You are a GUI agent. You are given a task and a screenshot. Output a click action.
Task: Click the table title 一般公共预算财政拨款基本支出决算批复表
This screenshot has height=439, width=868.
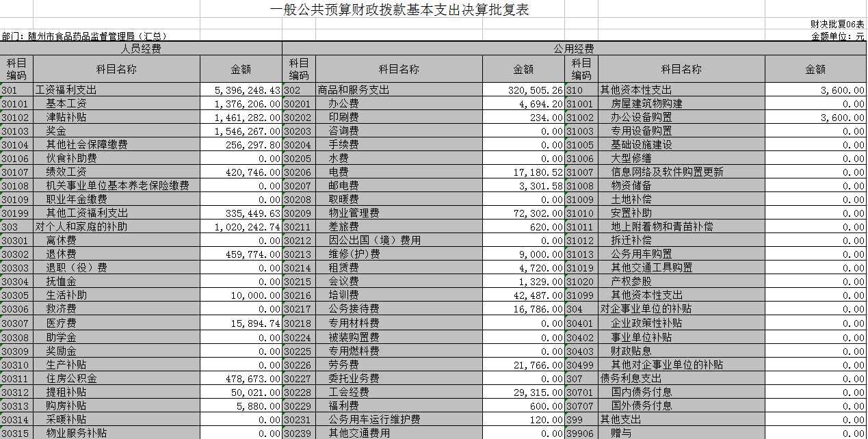click(x=399, y=10)
